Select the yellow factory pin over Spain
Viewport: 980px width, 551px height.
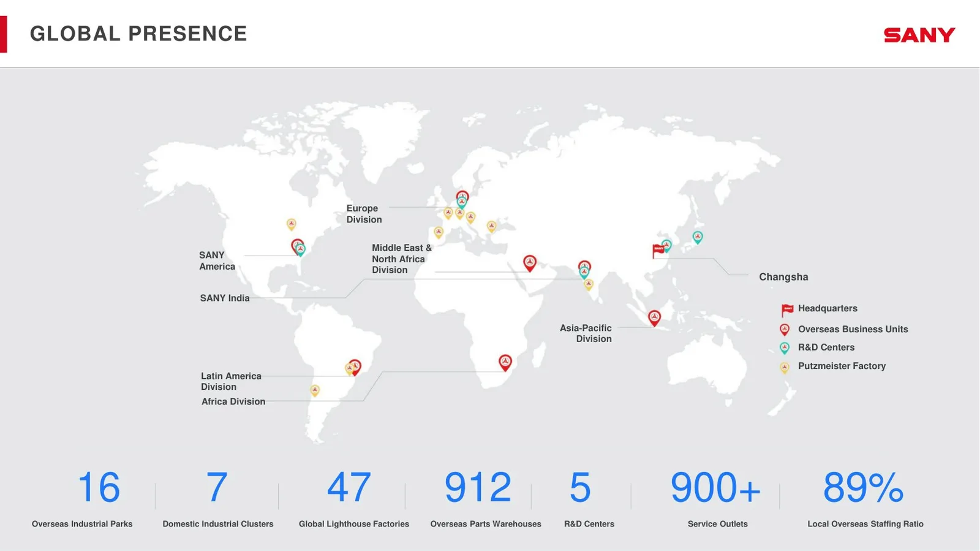pos(439,232)
